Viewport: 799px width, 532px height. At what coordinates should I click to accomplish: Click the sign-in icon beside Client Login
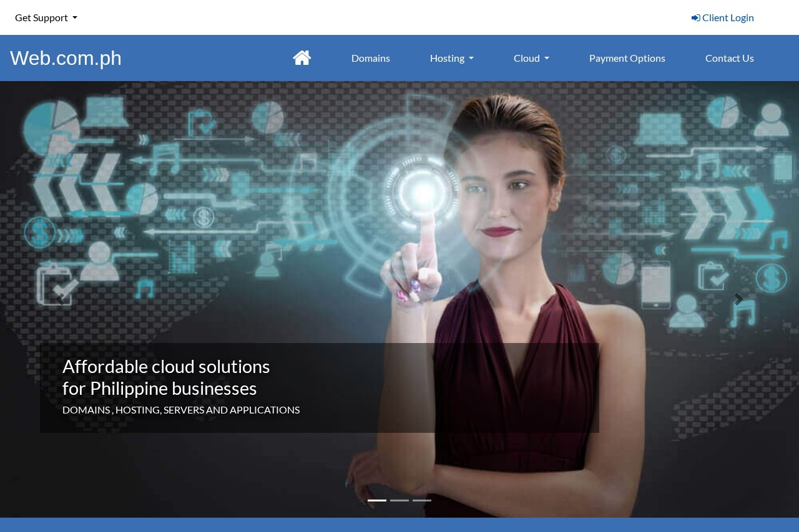[695, 17]
